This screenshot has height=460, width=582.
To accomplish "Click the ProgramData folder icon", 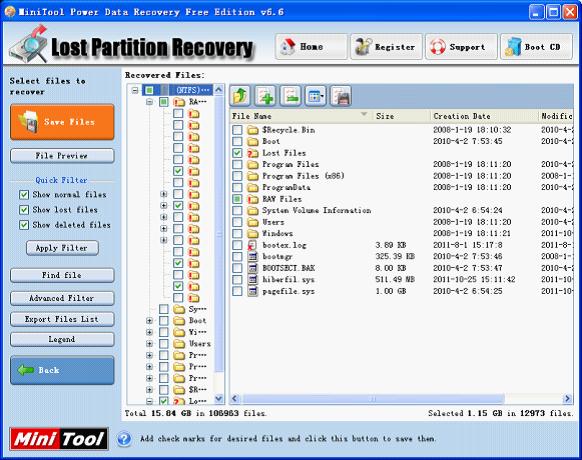I will [253, 187].
